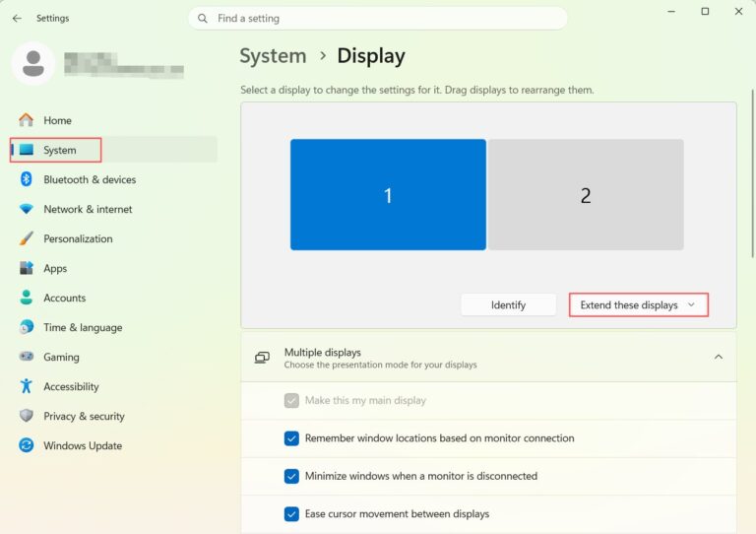Click the Personalization paintbrush icon

pyautogui.click(x=26, y=238)
